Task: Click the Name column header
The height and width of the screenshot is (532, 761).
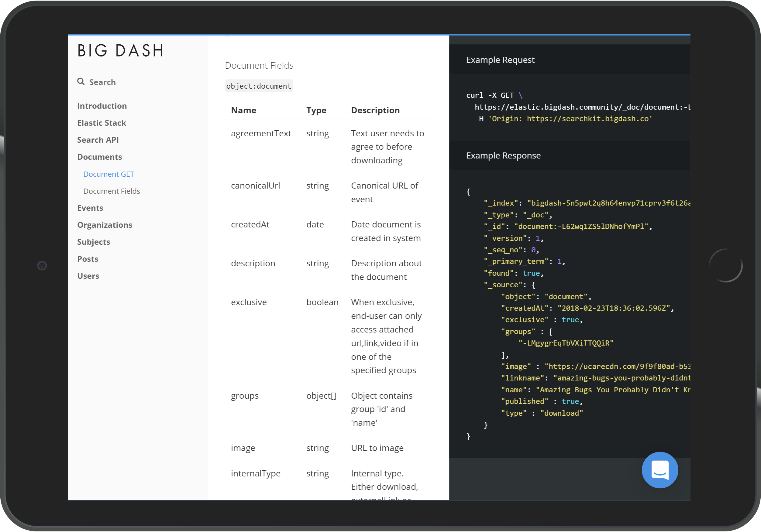Action: click(x=244, y=110)
